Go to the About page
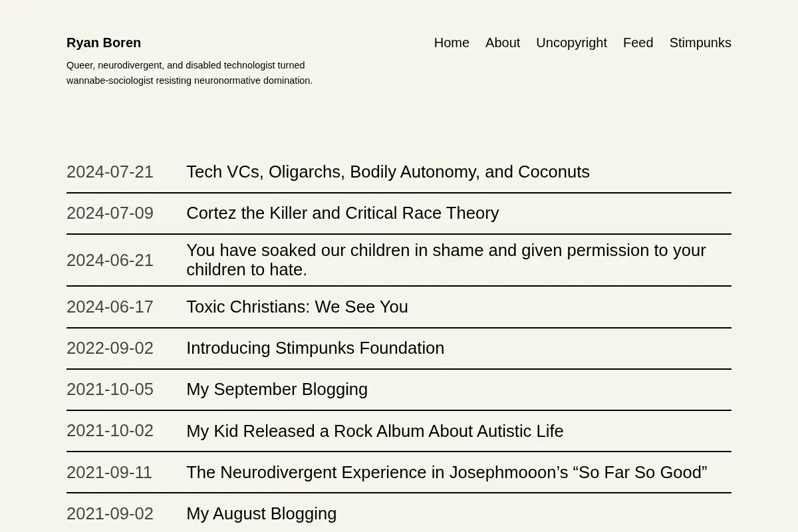 tap(503, 43)
